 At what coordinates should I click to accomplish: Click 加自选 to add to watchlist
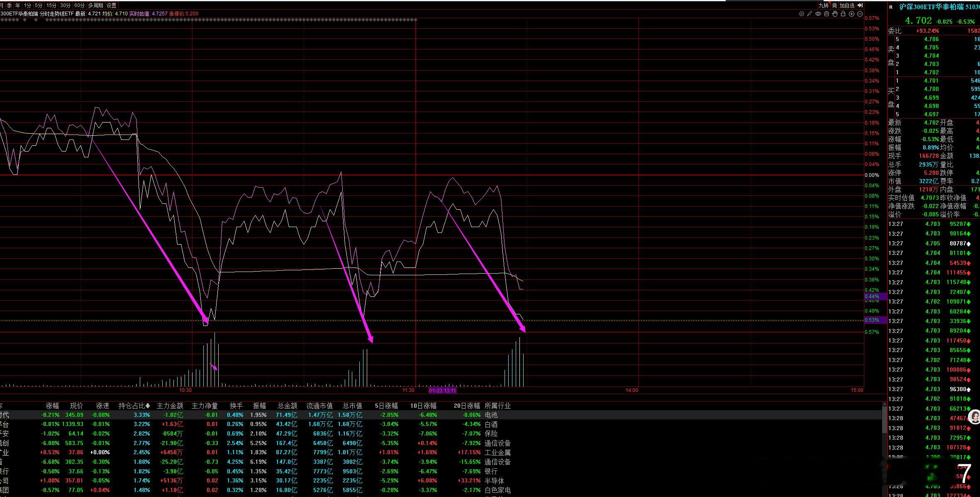[x=847, y=5]
